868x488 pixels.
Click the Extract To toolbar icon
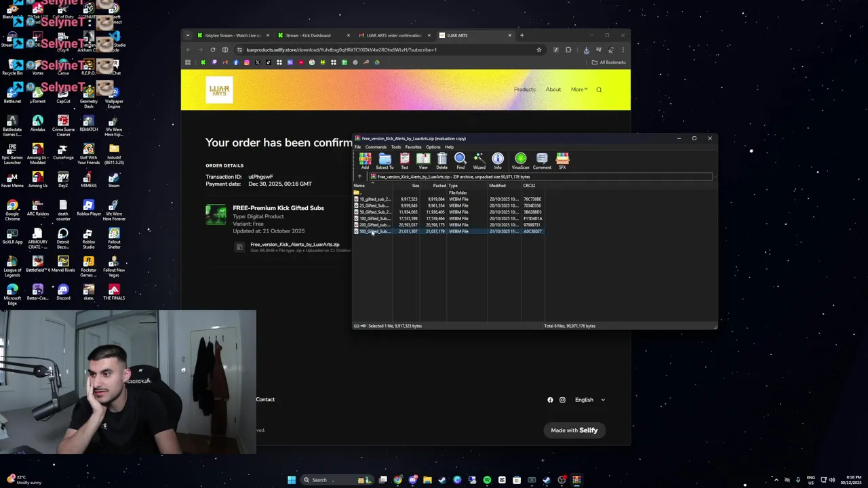[384, 161]
